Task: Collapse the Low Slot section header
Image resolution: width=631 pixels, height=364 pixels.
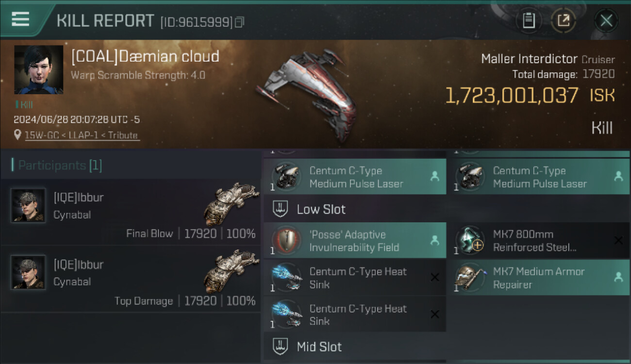Action: pos(354,209)
